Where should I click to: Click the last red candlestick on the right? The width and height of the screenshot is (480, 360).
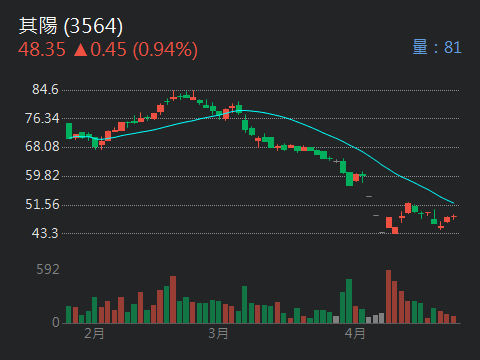pos(453,217)
